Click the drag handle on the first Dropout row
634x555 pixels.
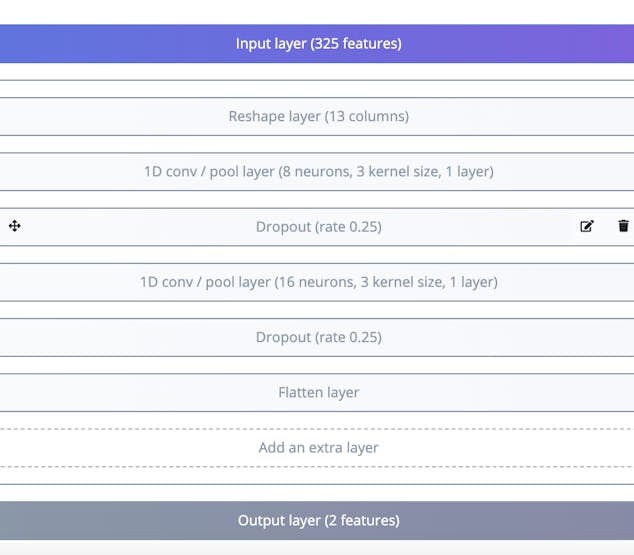click(15, 226)
